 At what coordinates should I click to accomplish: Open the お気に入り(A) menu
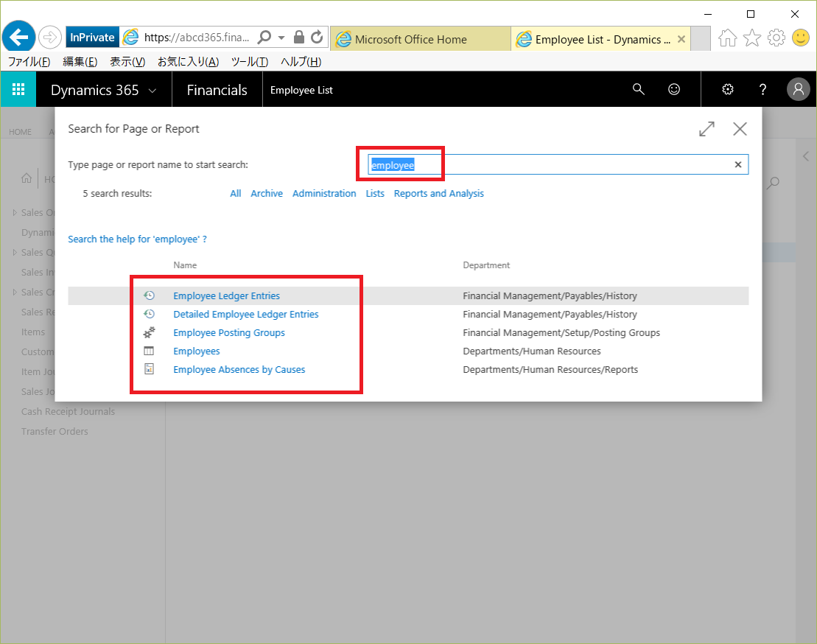188,61
